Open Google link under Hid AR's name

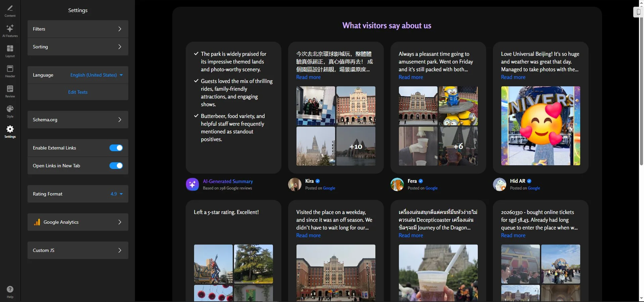534,188
